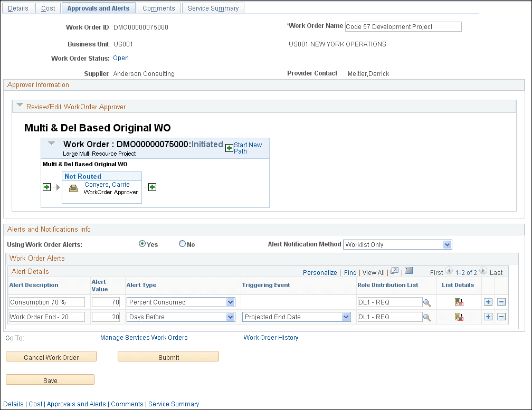Switch to the Service Summary tab

click(213, 8)
